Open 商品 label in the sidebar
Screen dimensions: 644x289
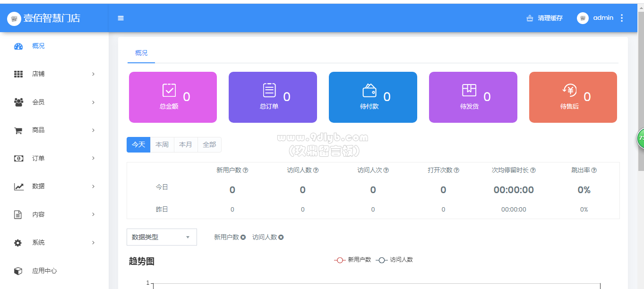coord(38,130)
